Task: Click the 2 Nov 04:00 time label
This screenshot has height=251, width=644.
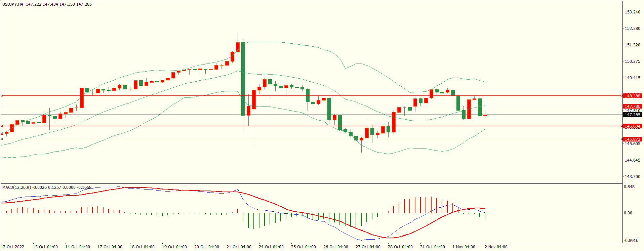Action: (496, 247)
